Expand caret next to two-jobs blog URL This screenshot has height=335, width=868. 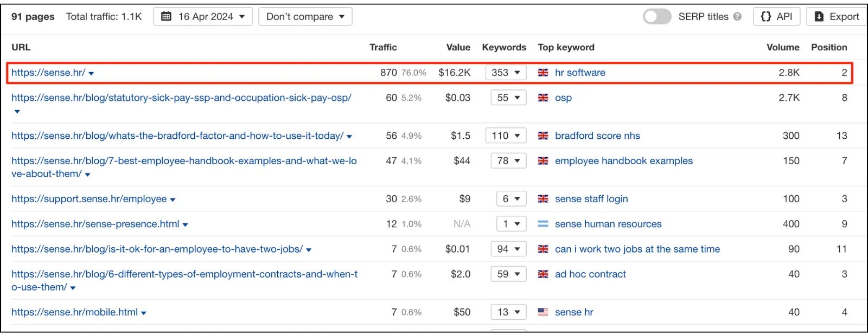pos(309,250)
